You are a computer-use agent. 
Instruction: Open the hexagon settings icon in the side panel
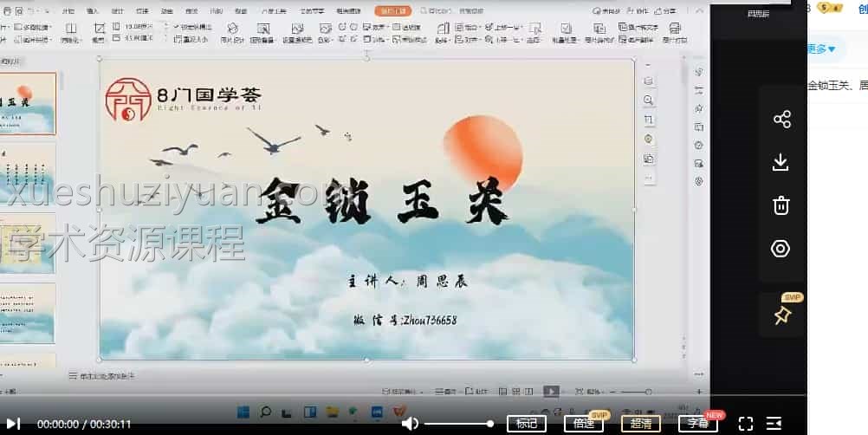coord(781,250)
